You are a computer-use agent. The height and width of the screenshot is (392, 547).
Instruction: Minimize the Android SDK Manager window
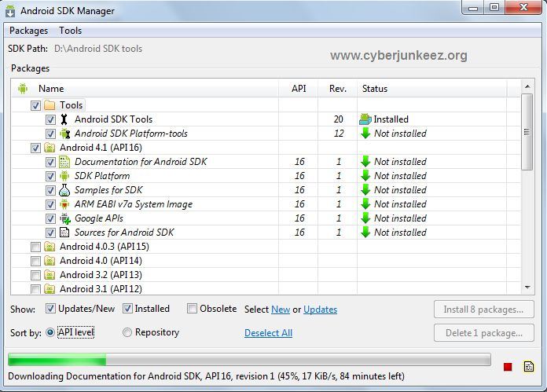tap(473, 8)
